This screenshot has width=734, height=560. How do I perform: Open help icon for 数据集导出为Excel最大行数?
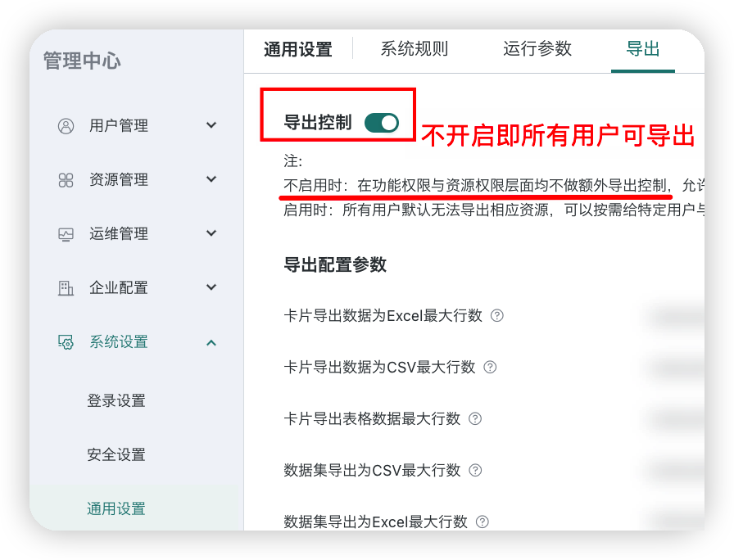[x=482, y=522]
